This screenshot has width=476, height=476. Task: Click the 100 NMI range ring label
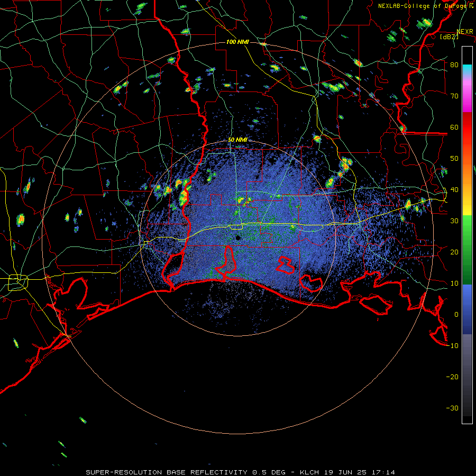click(x=237, y=42)
